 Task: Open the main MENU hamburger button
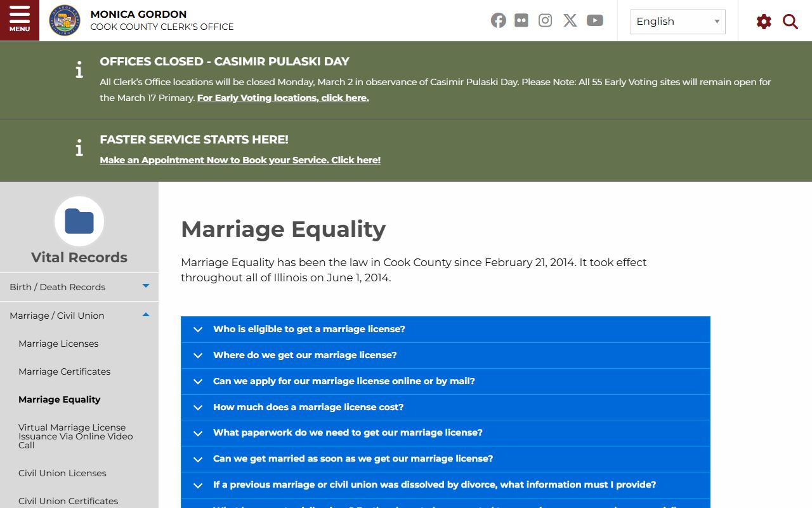(x=20, y=20)
